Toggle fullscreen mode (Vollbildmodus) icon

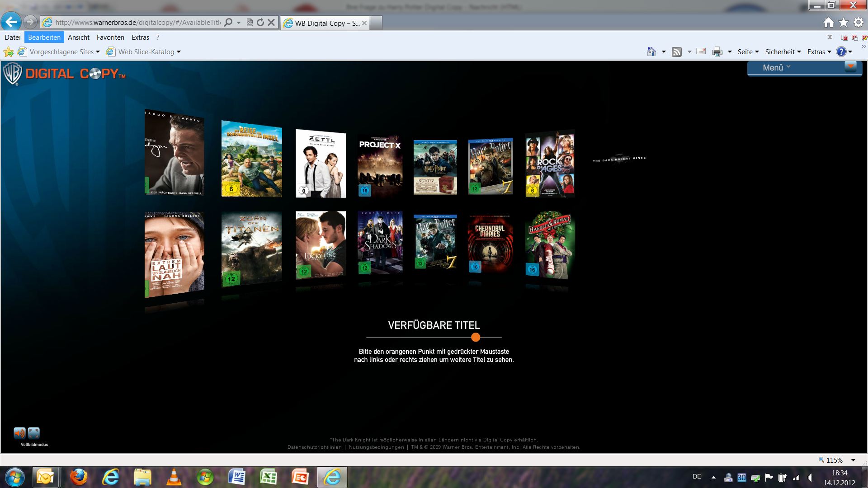coord(34,433)
